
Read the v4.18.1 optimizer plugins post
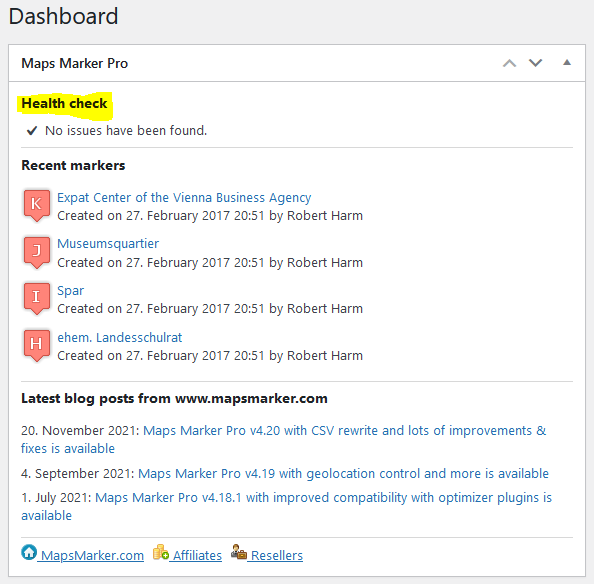(x=286, y=506)
